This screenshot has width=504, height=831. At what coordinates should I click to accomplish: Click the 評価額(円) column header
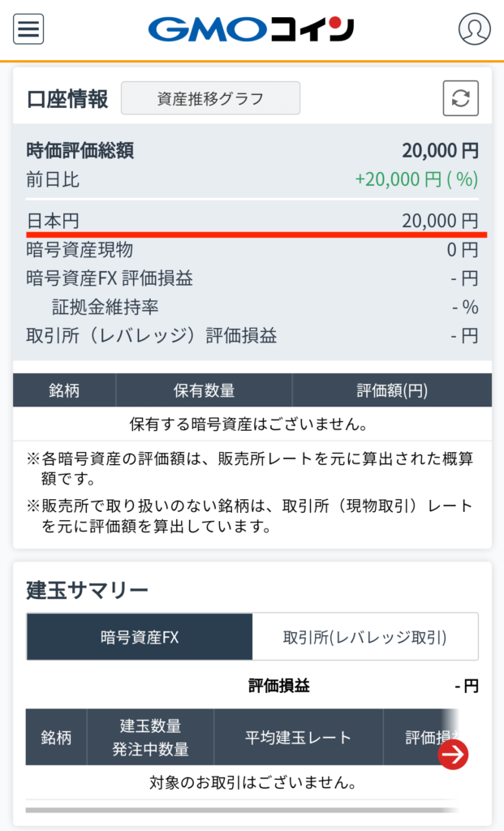391,390
